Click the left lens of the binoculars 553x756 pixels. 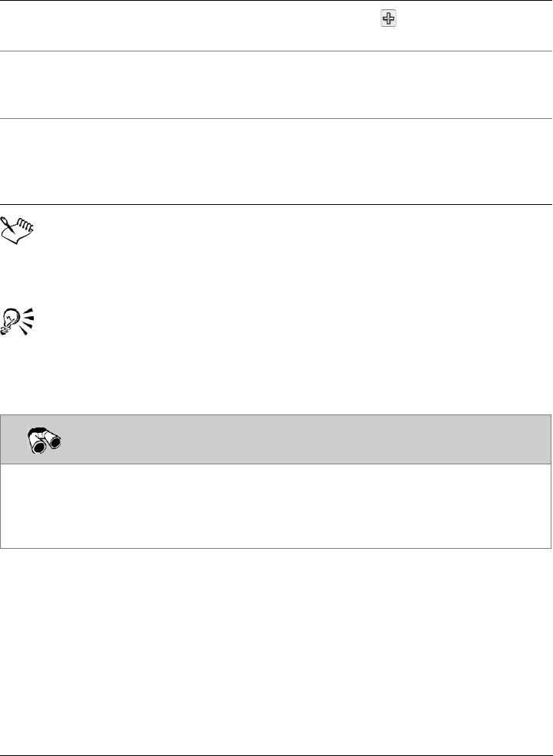[x=38, y=447]
